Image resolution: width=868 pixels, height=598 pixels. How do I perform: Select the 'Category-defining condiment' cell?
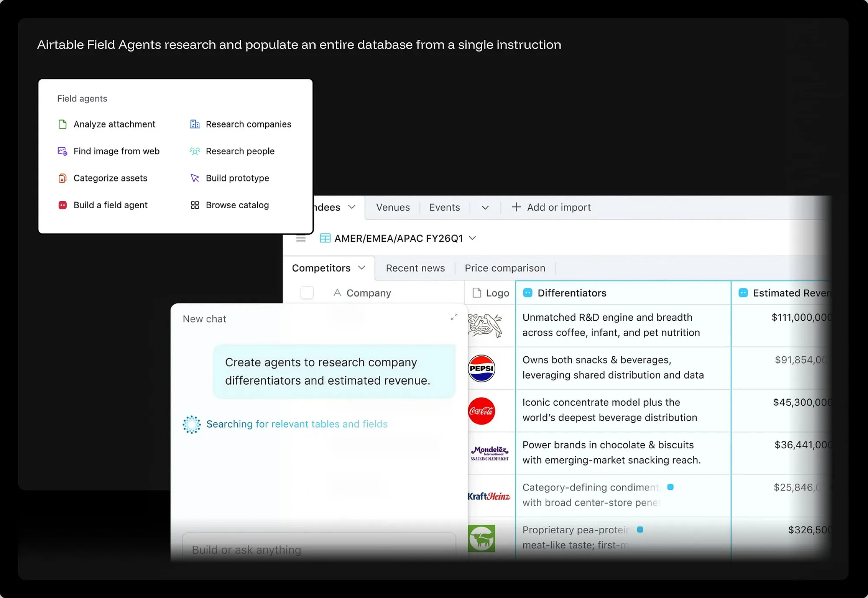coord(623,495)
